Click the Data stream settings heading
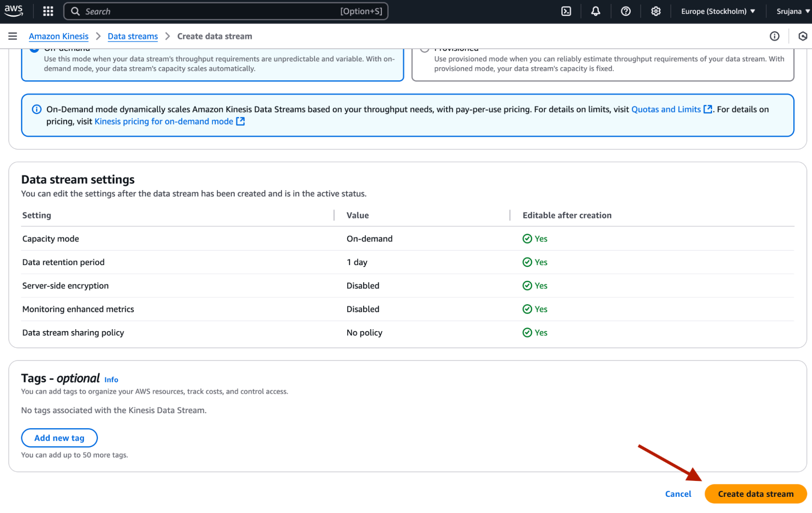 pyautogui.click(x=78, y=179)
